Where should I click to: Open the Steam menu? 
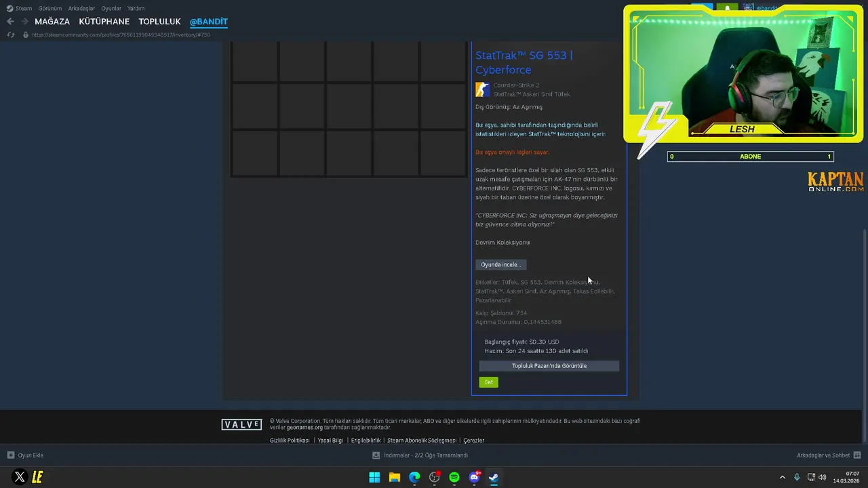tap(24, 8)
